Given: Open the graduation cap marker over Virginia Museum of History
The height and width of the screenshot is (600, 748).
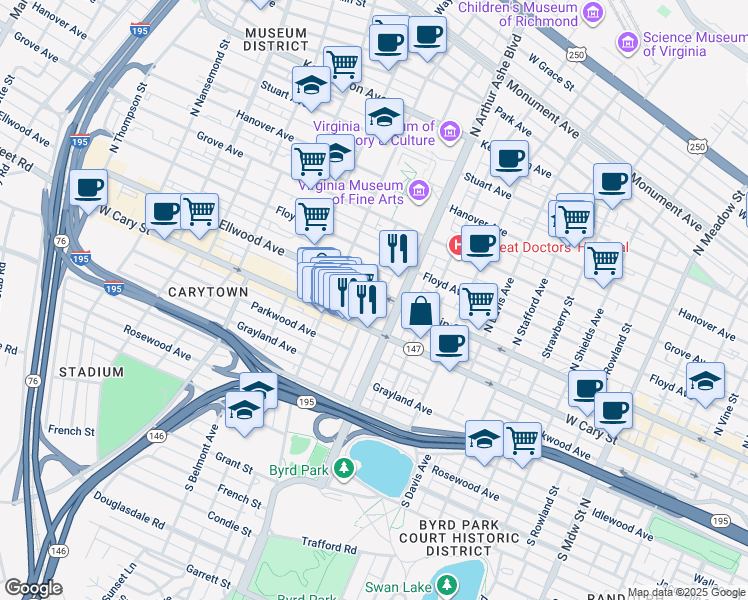Looking at the screenshot, I should click(x=384, y=118).
